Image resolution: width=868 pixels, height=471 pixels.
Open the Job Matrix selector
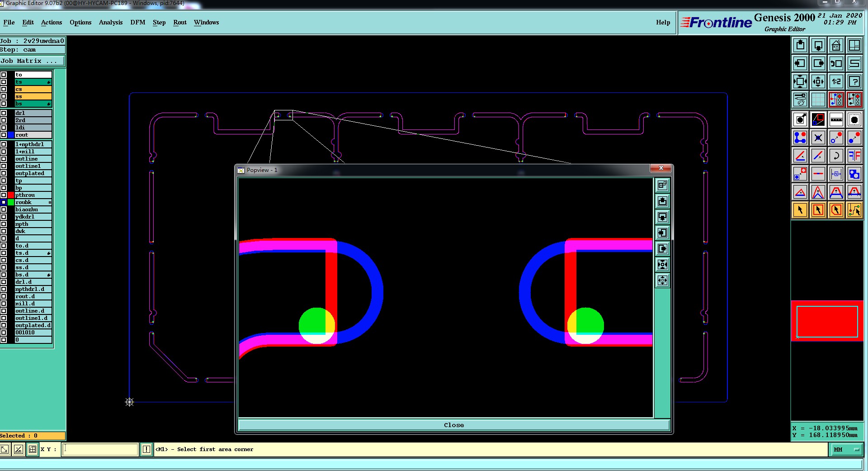33,61
